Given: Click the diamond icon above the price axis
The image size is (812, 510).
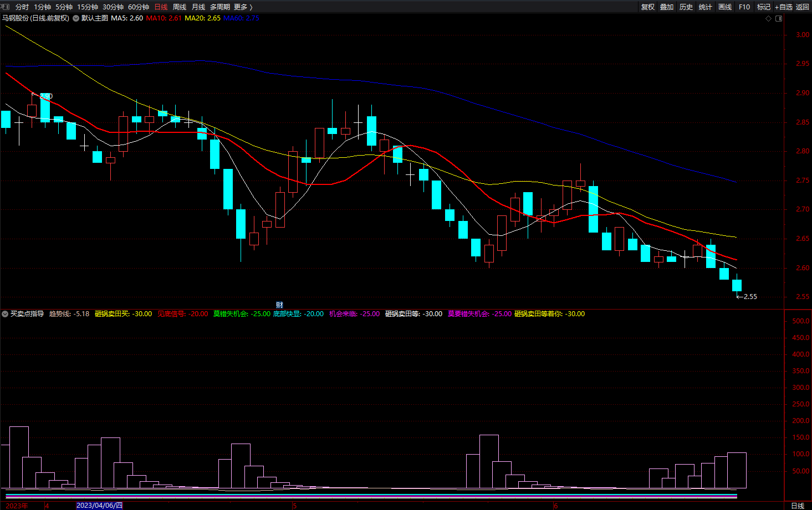Looking at the screenshot, I should point(768,18).
